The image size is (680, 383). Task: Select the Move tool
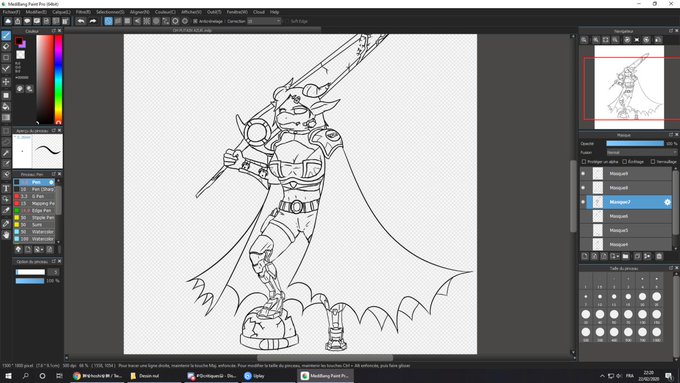pos(6,82)
